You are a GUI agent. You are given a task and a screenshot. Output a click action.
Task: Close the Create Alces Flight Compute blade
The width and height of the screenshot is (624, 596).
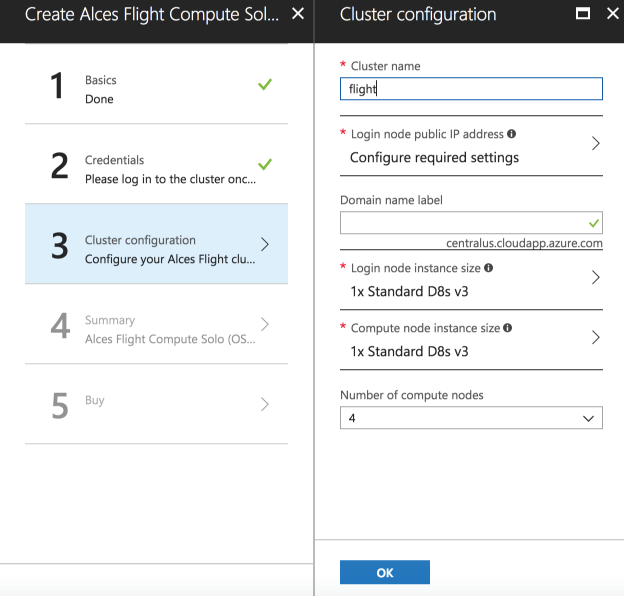(x=297, y=15)
